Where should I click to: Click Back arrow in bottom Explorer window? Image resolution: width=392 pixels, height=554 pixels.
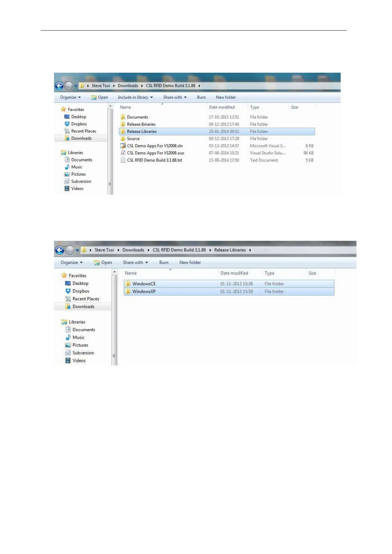click(60, 250)
